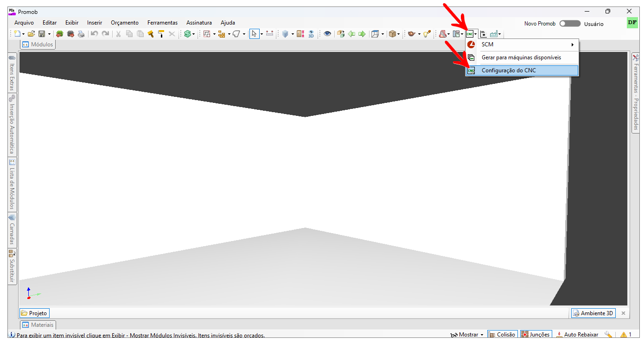This screenshot has height=343, width=644.
Task: Click the New project icon
Action: coord(17,34)
